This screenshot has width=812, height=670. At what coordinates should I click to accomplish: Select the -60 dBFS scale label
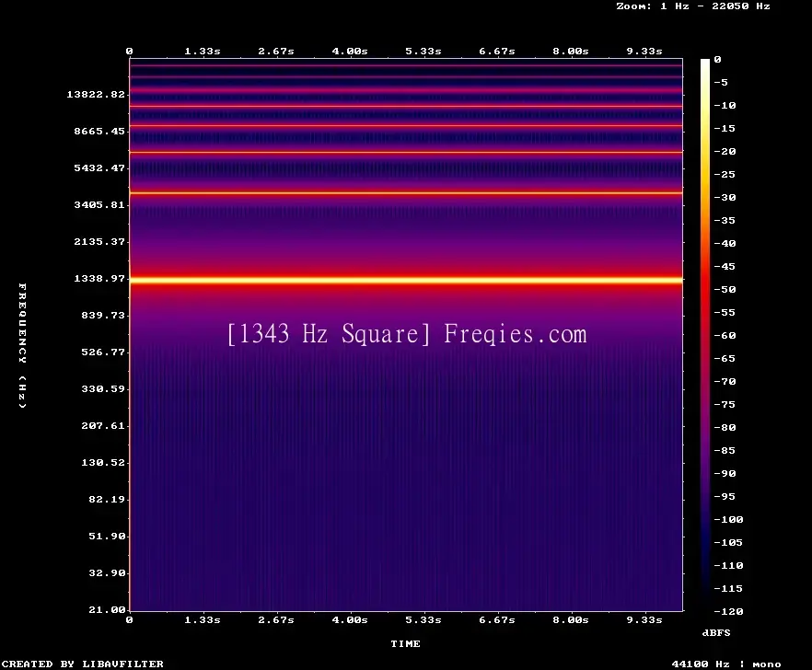coord(725,336)
